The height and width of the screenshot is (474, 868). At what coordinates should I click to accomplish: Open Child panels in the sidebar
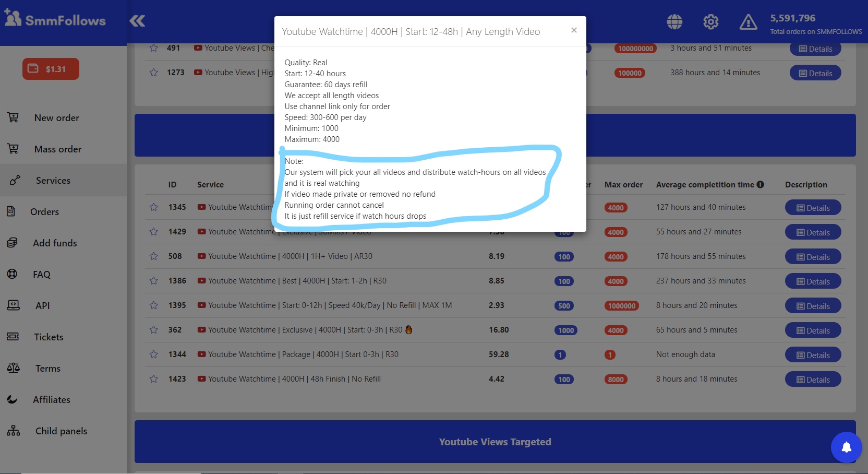[x=61, y=431]
